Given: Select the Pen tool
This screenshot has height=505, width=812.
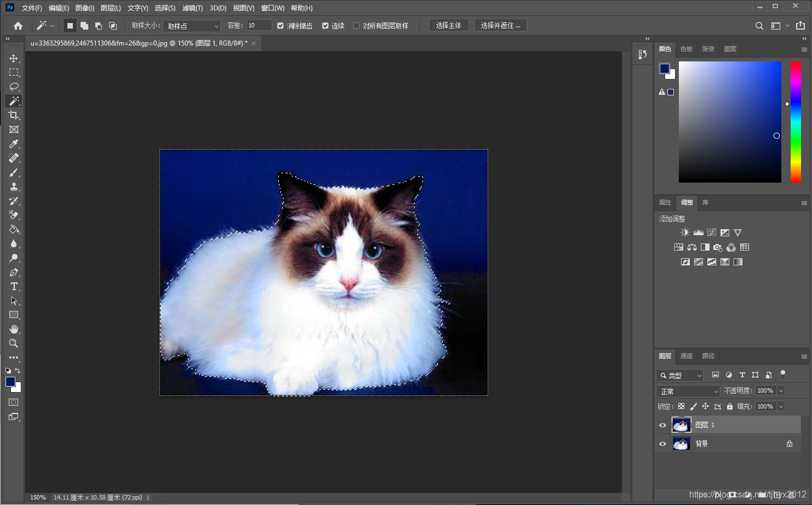Looking at the screenshot, I should point(14,272).
